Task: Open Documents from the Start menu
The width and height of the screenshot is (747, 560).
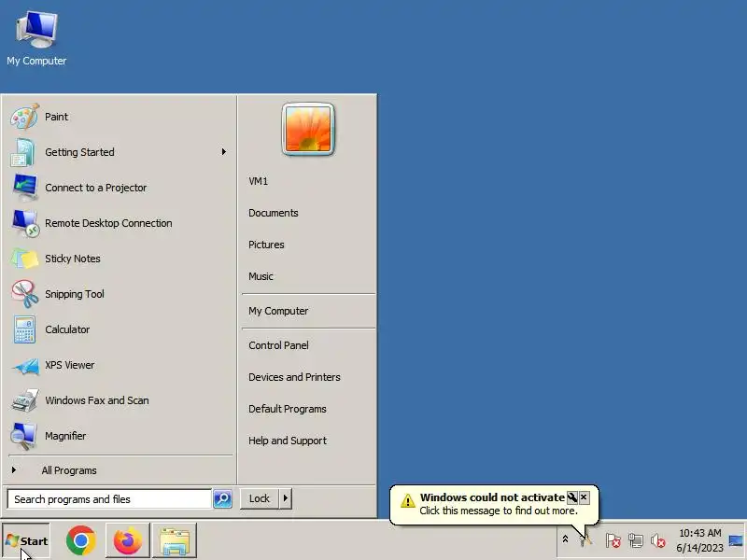Action: tap(274, 213)
